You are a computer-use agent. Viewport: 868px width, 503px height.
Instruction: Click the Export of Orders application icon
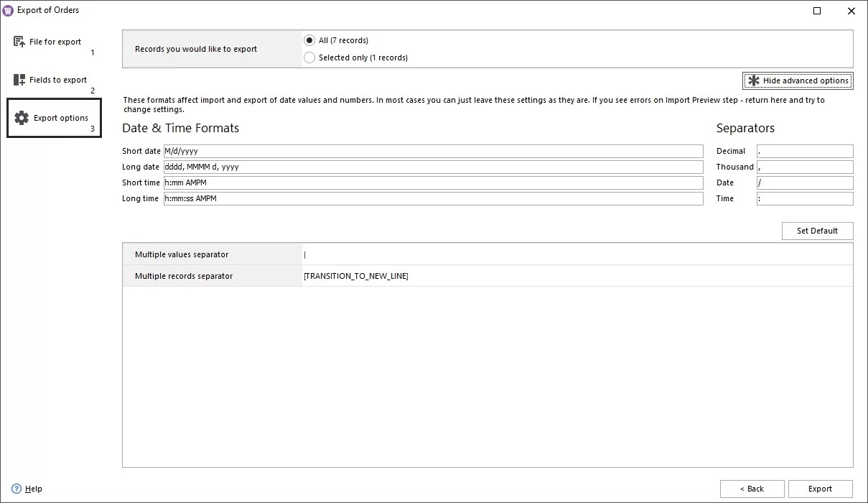tap(7, 10)
